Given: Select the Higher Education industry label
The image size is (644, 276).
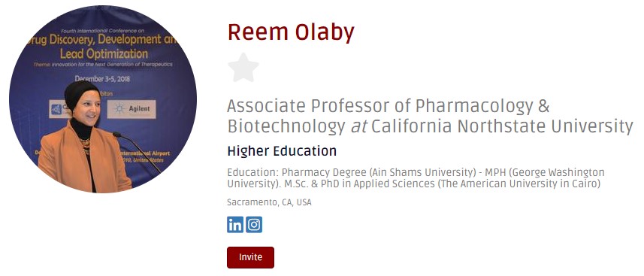Looking at the screenshot, I should pos(282,151).
